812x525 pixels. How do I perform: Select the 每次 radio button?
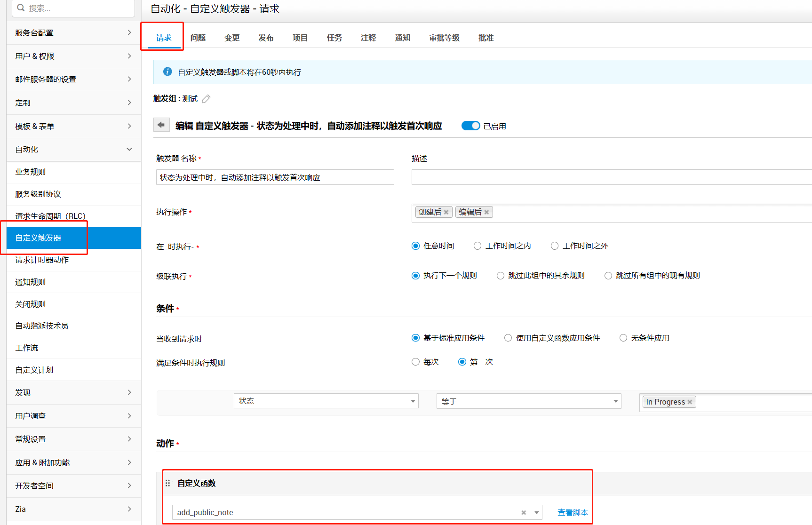point(415,362)
